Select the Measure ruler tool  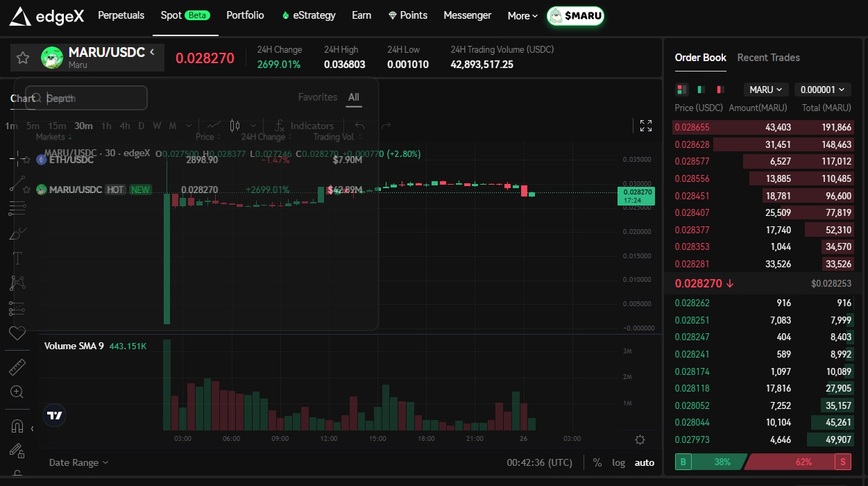[17, 367]
